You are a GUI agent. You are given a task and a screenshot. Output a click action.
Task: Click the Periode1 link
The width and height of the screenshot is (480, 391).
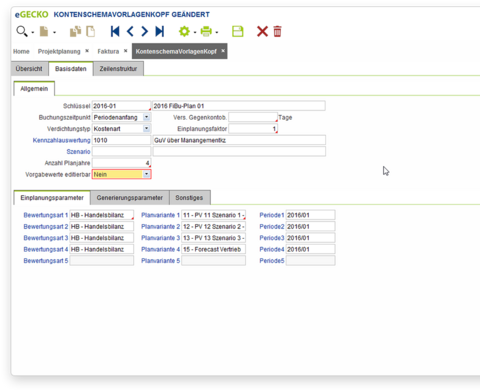[272, 215]
